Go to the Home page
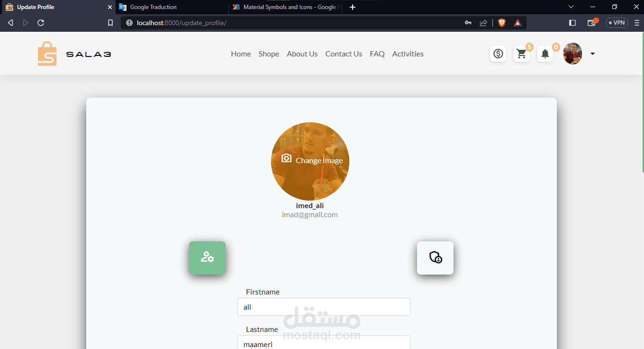The image size is (644, 349). [x=241, y=54]
